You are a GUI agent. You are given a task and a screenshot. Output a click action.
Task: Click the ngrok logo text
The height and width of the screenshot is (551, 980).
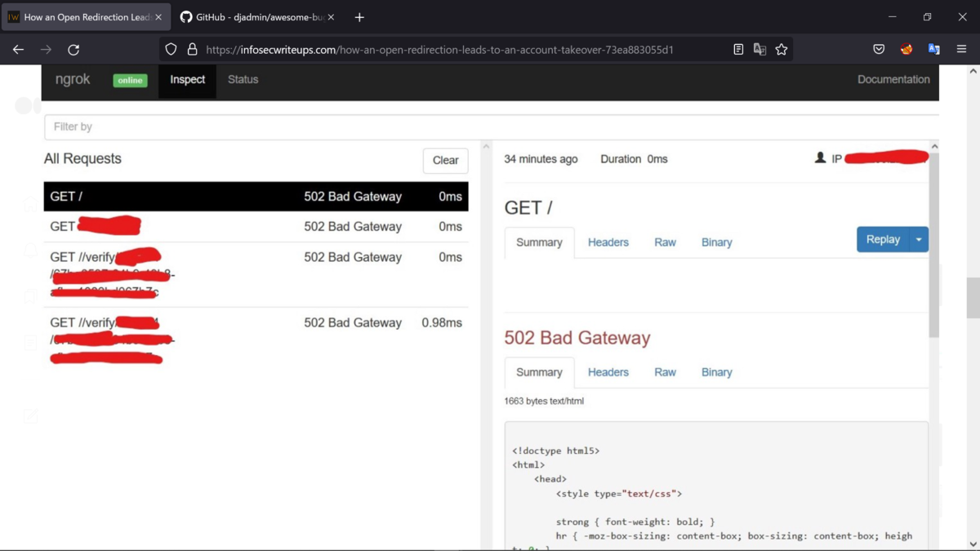pos(73,79)
